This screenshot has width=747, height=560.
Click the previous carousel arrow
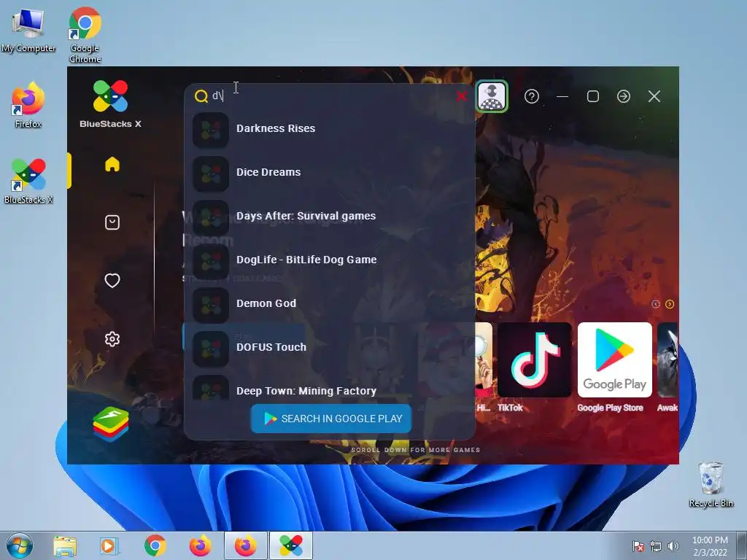[656, 304]
